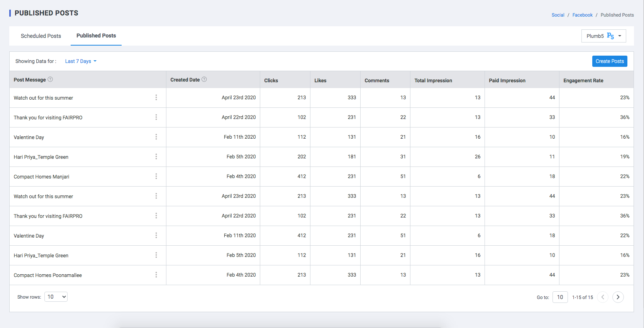Click the Engagement Rate column header
Screen dimensions: 644x328
point(583,80)
